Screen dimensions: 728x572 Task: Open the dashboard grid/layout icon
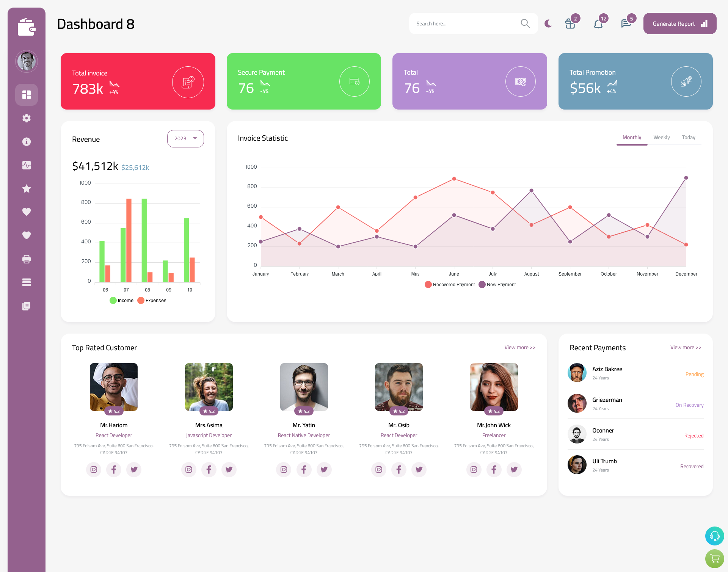coord(27,94)
